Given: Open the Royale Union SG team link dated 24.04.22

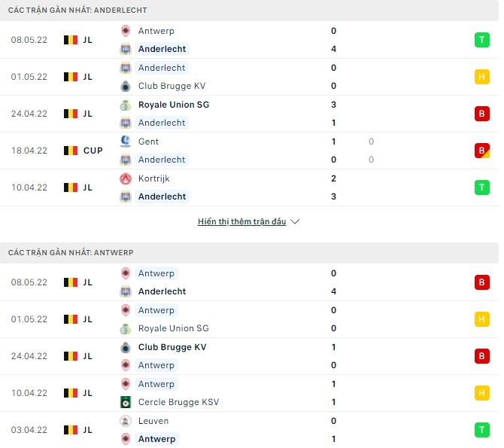Looking at the screenshot, I should tap(174, 105).
